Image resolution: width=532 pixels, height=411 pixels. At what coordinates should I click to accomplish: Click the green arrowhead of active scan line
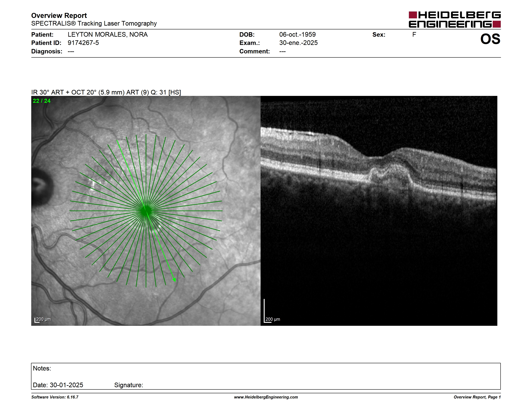(x=174, y=280)
